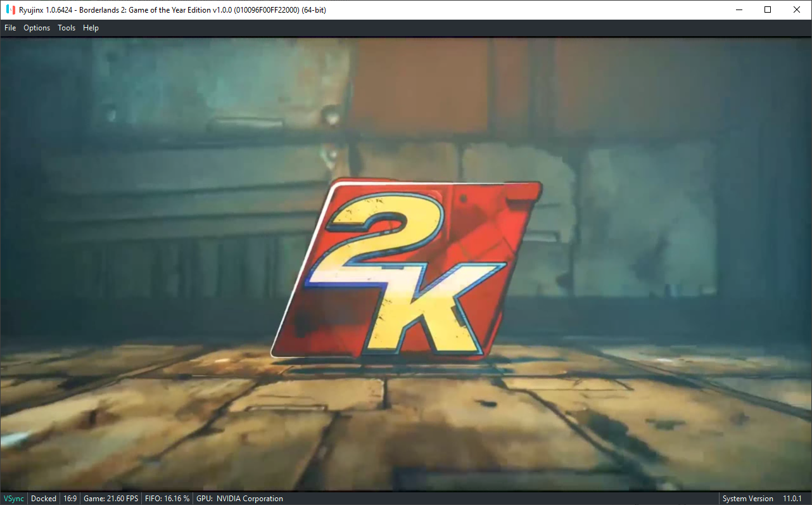Viewport: 812px width, 505px height.
Task: Switch Docked mode via the status bar
Action: (43, 499)
